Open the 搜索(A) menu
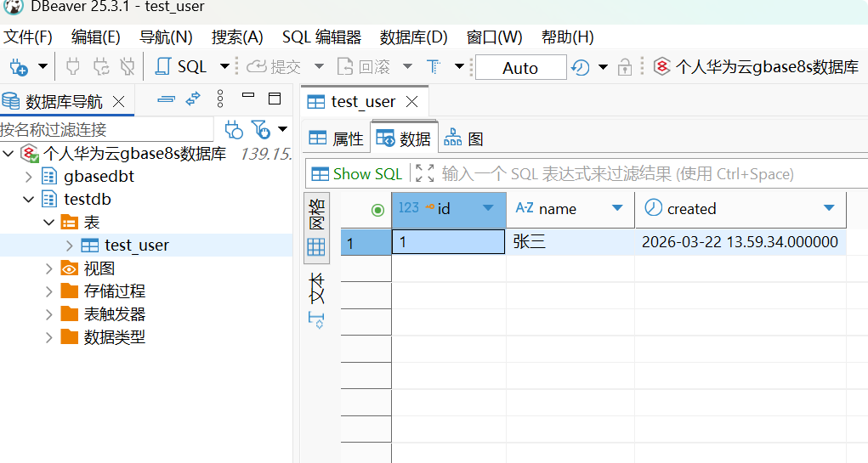Viewport: 868px width, 463px height. 237,37
